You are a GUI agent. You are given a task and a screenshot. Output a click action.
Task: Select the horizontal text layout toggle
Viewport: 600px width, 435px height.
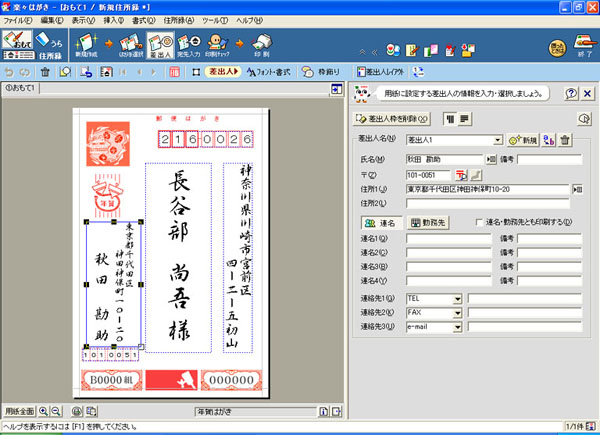tap(466, 118)
